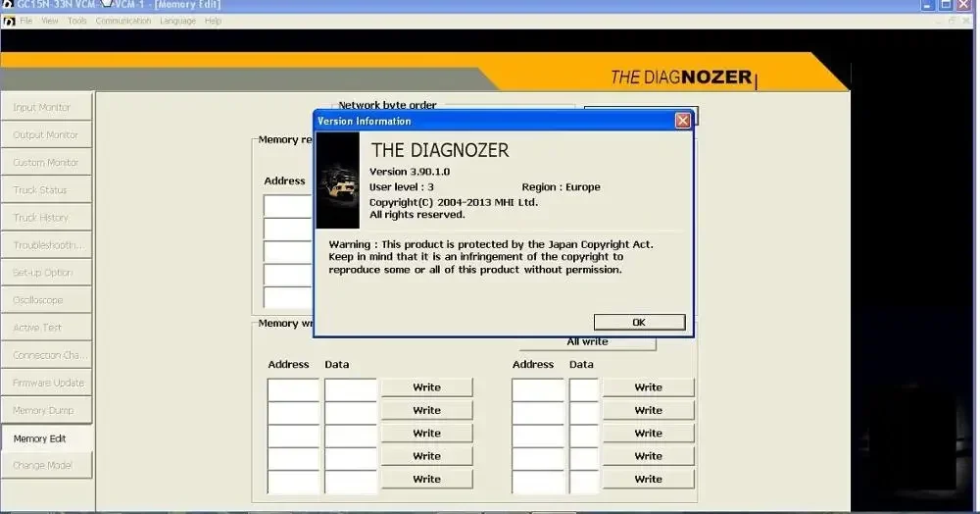Open Truck Status page
The image size is (980, 514).
click(47, 189)
